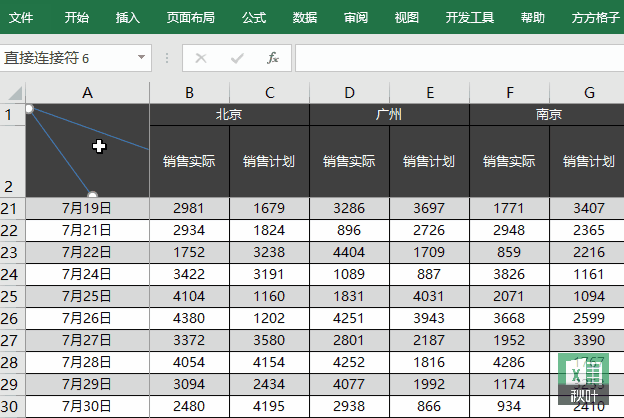
Task: Select the date cell 7月19日
Action: coord(88,208)
